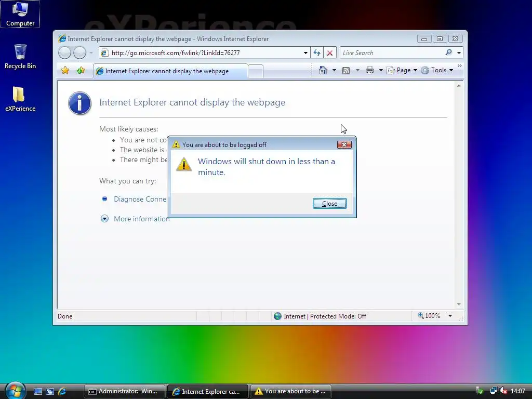Open a new blank tab
Image resolution: width=532 pixels, height=399 pixels.
[x=256, y=72]
